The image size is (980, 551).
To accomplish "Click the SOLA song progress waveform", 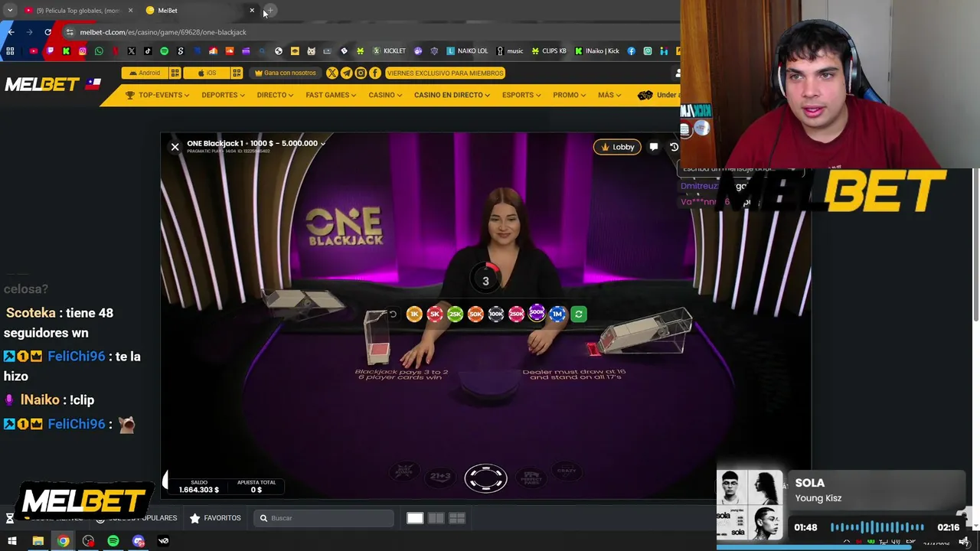I will click(x=877, y=527).
